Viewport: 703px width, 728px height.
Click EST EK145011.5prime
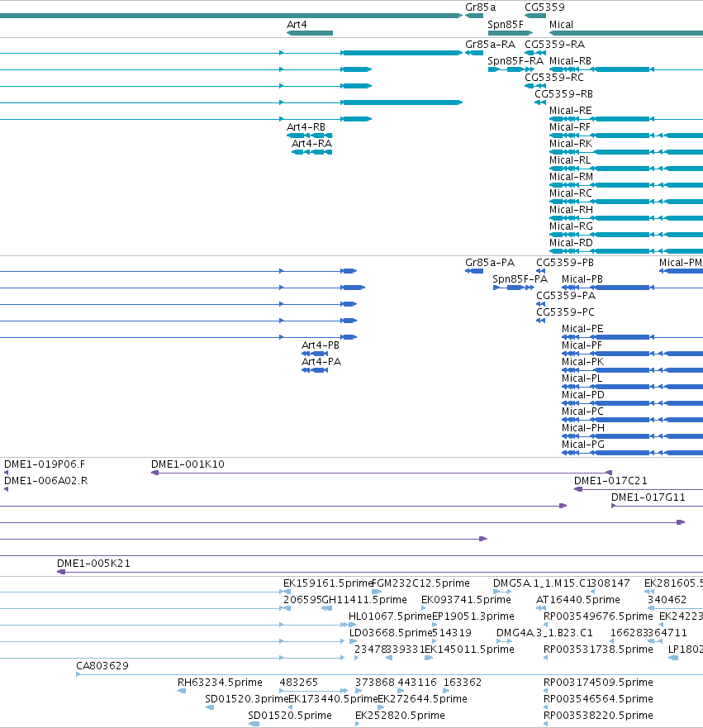pyautogui.click(x=470, y=649)
